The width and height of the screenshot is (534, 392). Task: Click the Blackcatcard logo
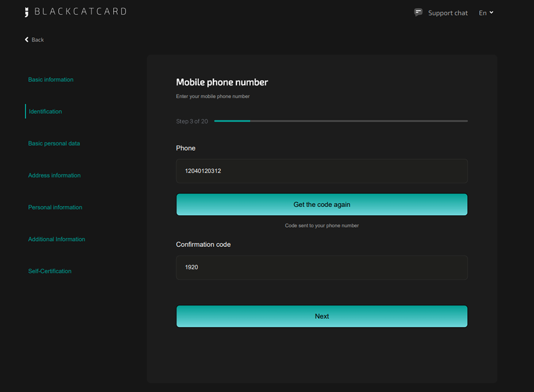76,12
